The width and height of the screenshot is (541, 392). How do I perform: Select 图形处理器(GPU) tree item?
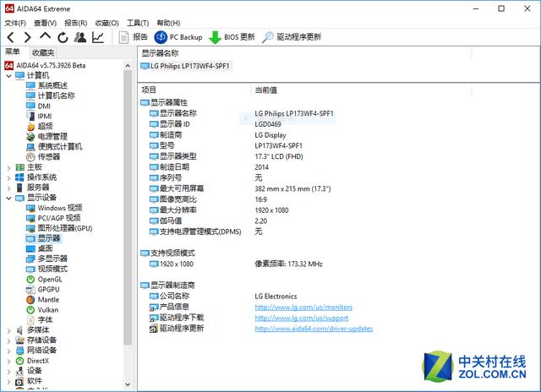click(59, 228)
